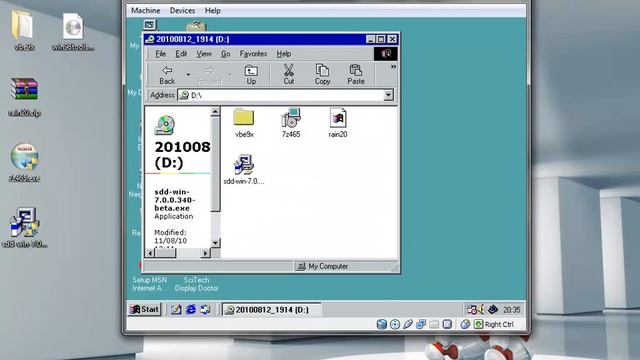This screenshot has width=640, height=360.
Task: Launch Internet Explorer from quick launch
Action: (191, 310)
